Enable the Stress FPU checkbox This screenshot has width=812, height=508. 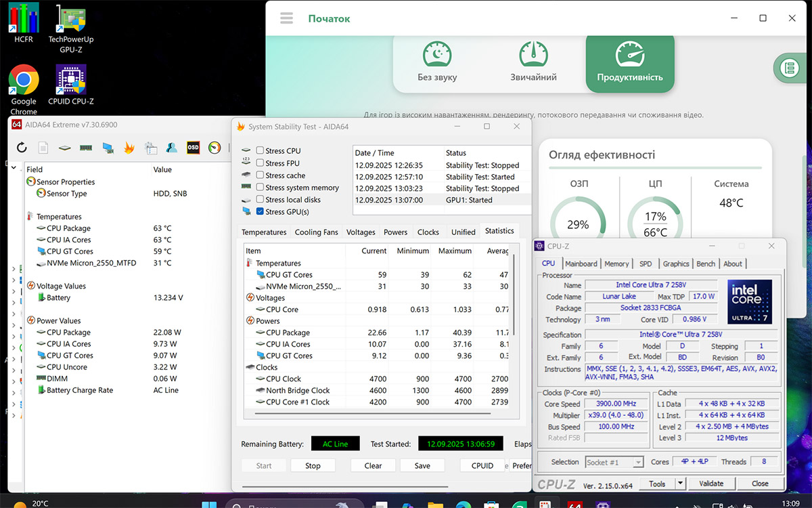[260, 163]
